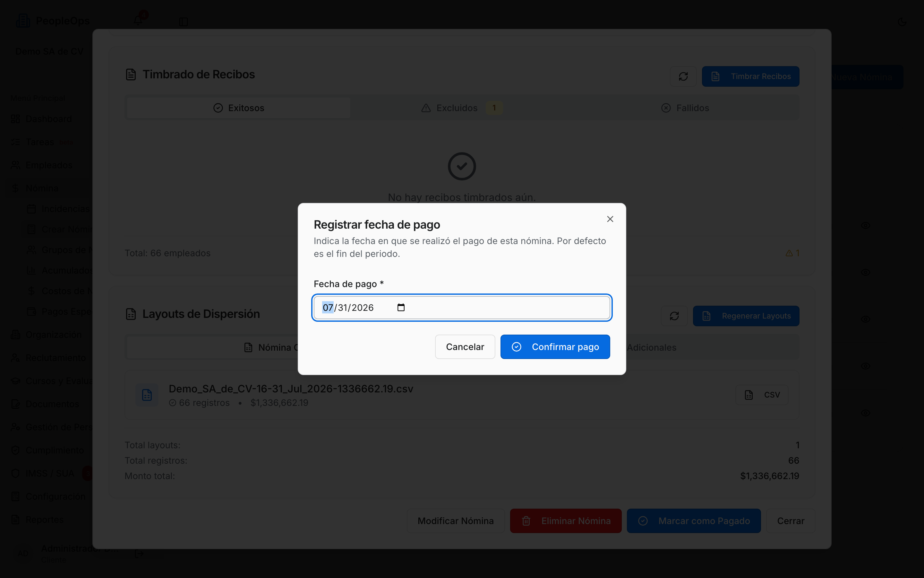Select the day 31 in Fecha de pago
The height and width of the screenshot is (578, 924).
tap(343, 308)
